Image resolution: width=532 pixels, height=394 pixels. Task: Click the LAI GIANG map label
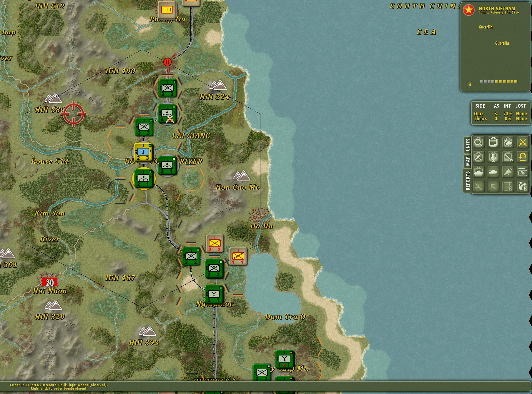[191, 136]
